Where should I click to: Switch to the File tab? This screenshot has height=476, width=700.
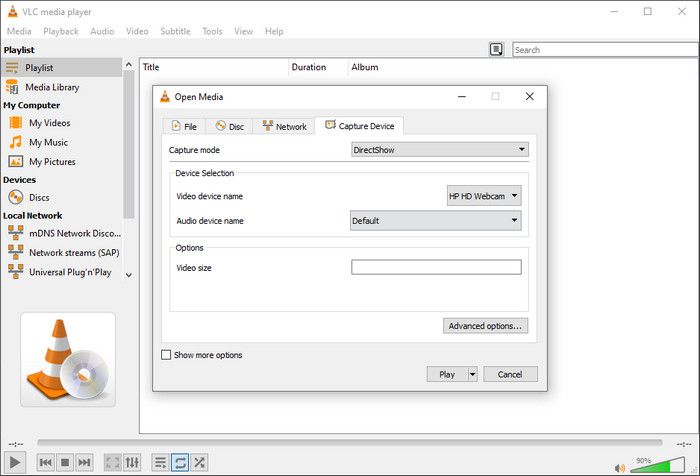click(184, 126)
